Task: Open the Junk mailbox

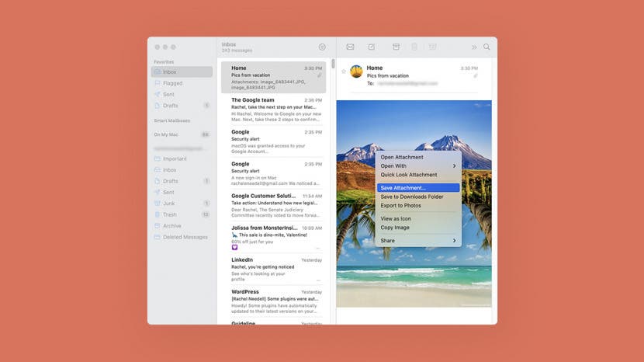Action: [182, 204]
